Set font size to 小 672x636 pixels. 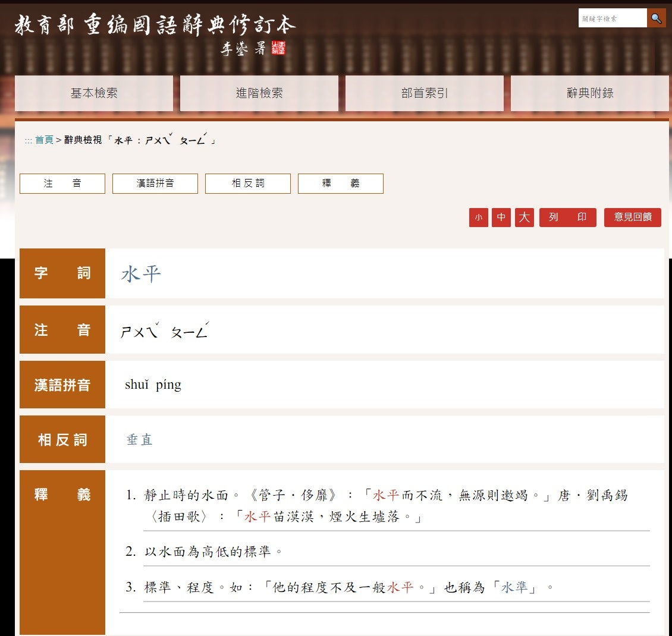[479, 218]
